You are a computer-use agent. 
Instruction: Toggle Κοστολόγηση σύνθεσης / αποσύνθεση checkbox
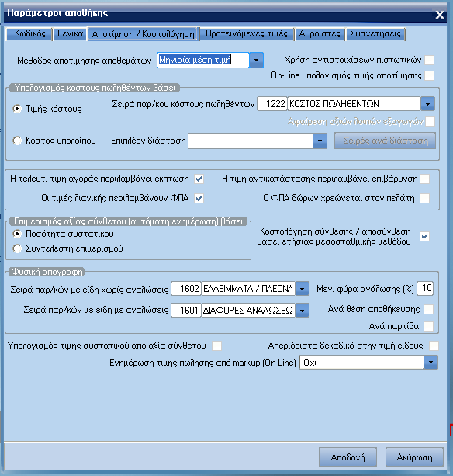[x=425, y=236]
